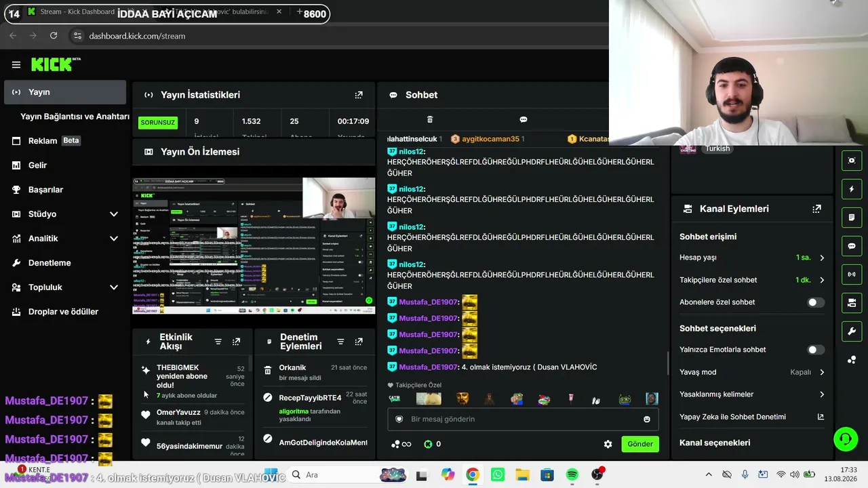Open a new browser tab
Viewport: 868px width, 488px height.
pyautogui.click(x=299, y=12)
